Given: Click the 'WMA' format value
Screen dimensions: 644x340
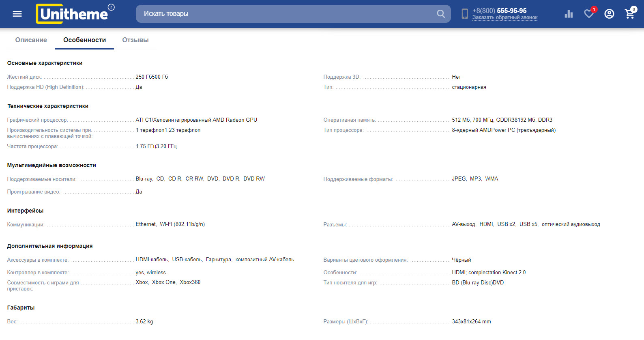Looking at the screenshot, I should pyautogui.click(x=492, y=179).
